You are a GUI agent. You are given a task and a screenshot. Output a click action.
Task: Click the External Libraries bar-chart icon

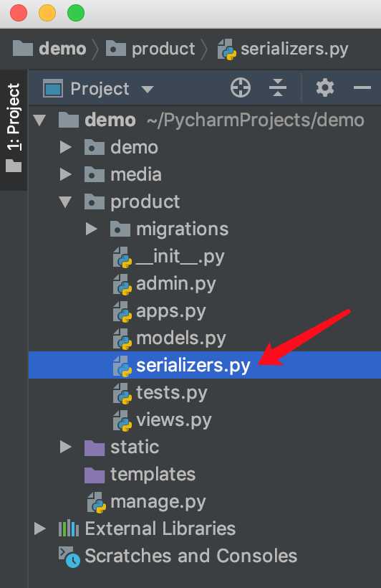pyautogui.click(x=69, y=528)
